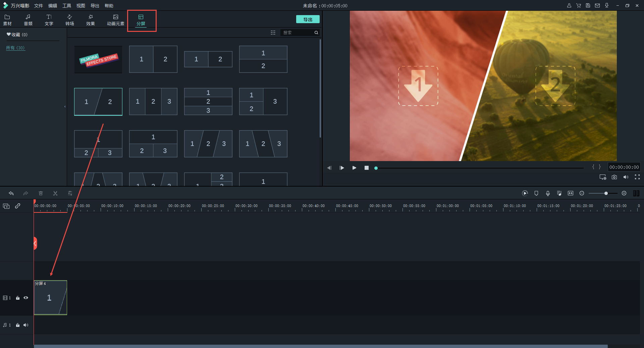Open the 转场 transitions tab

pos(70,20)
